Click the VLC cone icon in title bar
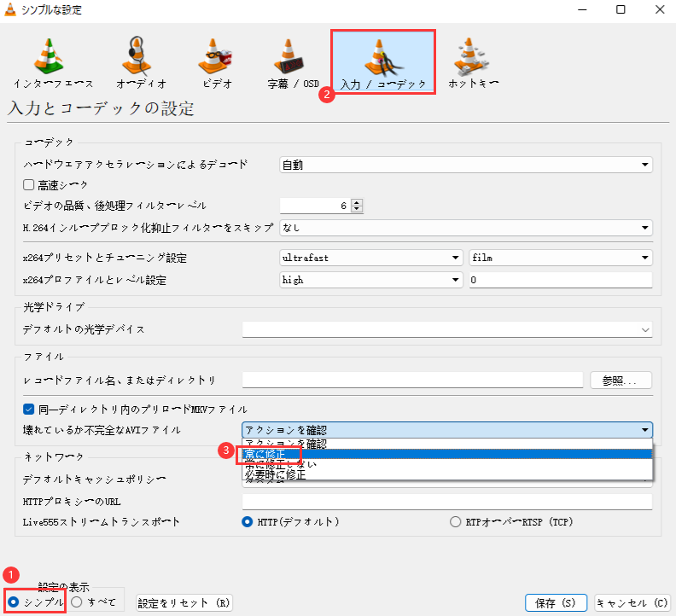 (x=10, y=9)
